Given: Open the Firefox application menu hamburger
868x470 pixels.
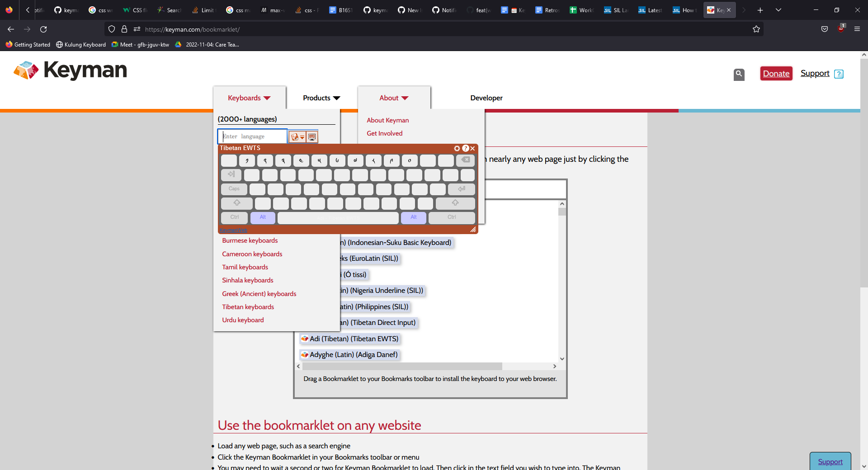Looking at the screenshot, I should click(x=857, y=29).
